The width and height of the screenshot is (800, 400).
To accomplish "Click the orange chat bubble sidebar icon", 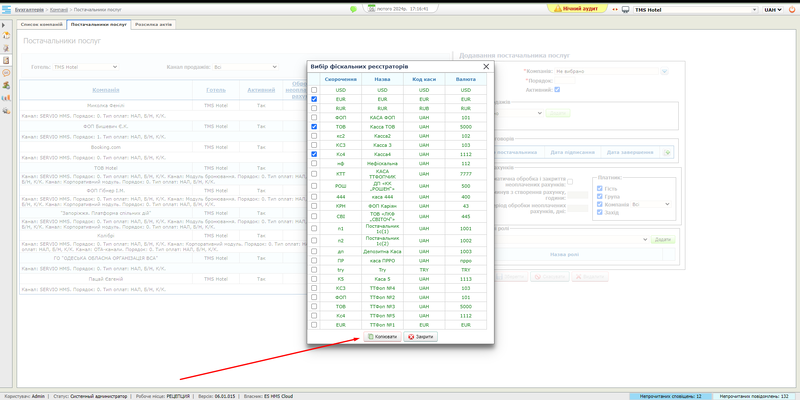I will pos(7,72).
